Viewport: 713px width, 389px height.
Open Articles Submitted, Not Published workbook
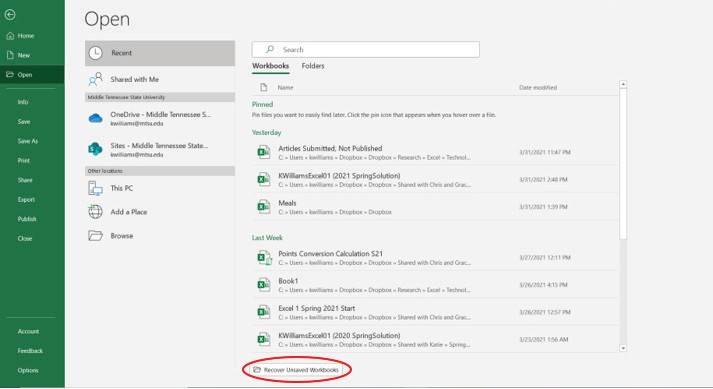tap(330, 148)
